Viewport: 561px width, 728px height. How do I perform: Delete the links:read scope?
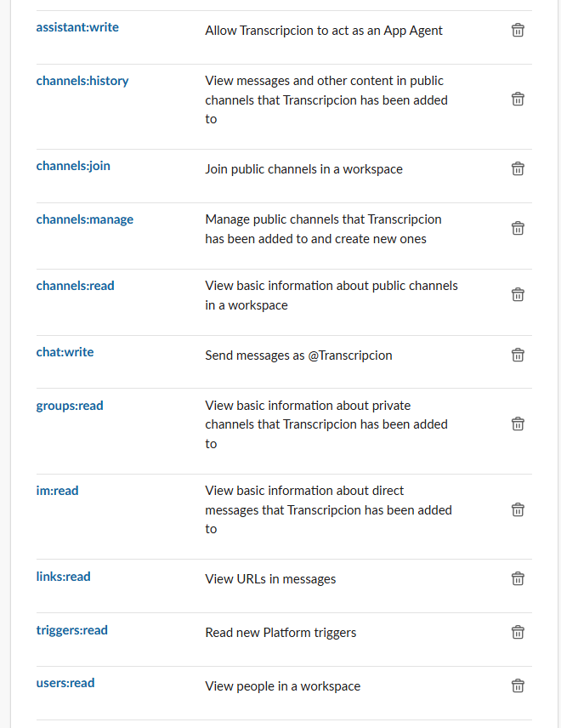click(x=518, y=578)
